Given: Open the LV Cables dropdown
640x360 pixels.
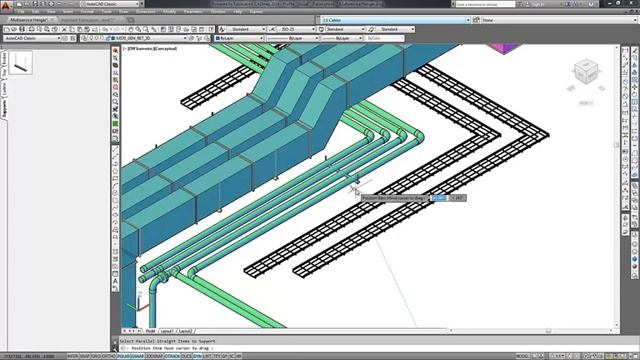Looking at the screenshot, I should [x=396, y=20].
